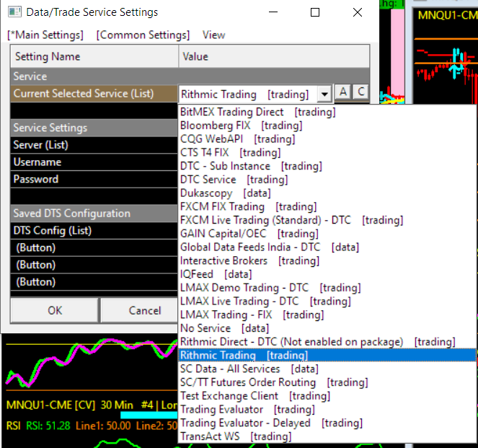Click the first (Button) row under DTS Config
This screenshot has width=478, height=448.
pos(94,247)
